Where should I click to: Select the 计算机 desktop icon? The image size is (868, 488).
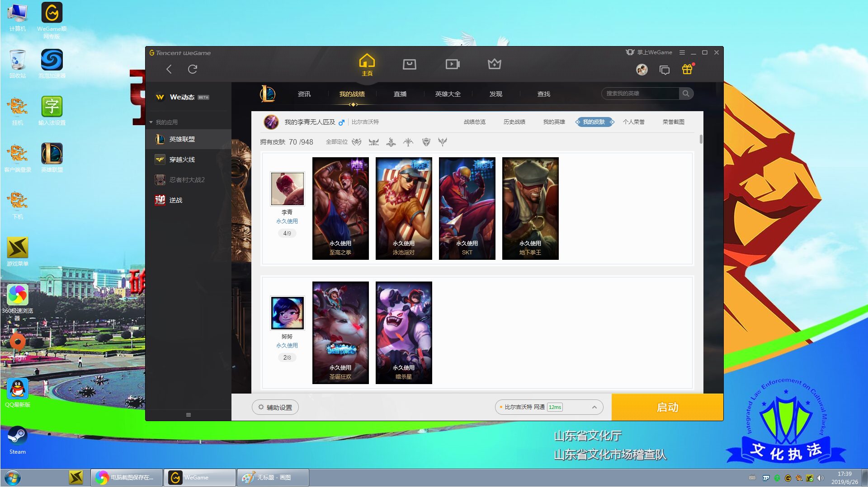click(x=18, y=18)
